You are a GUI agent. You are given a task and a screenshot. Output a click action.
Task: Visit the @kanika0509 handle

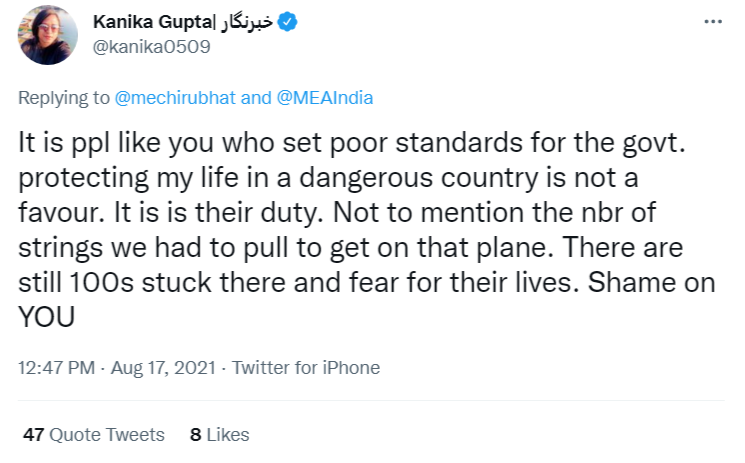(x=152, y=47)
